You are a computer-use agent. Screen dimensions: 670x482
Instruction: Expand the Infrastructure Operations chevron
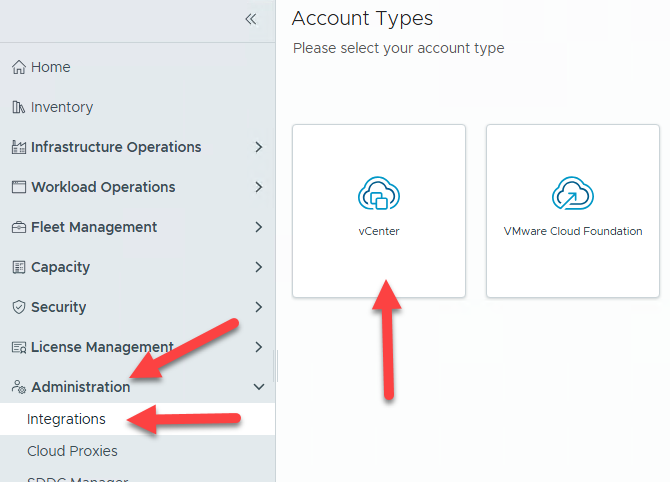(259, 147)
